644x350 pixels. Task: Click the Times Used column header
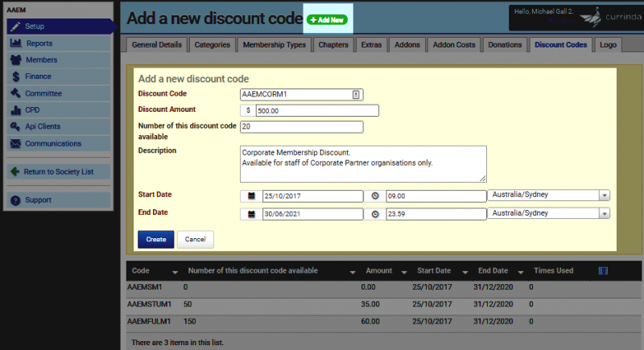[553, 271]
